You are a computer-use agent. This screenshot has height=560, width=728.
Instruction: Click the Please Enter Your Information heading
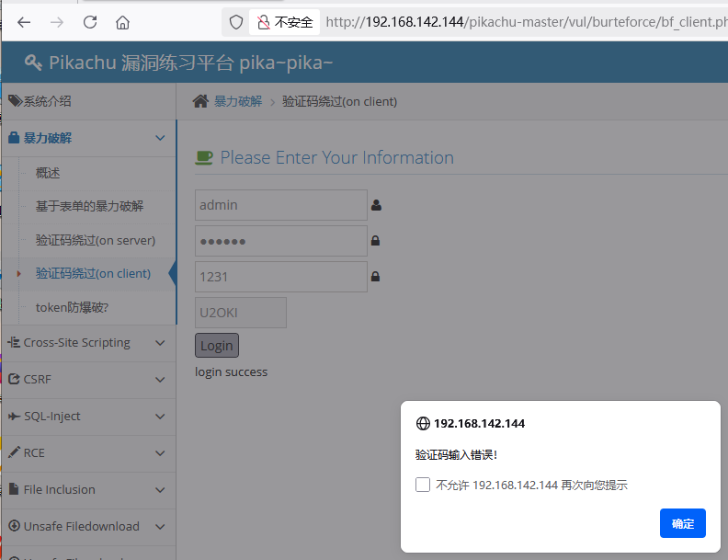336,158
